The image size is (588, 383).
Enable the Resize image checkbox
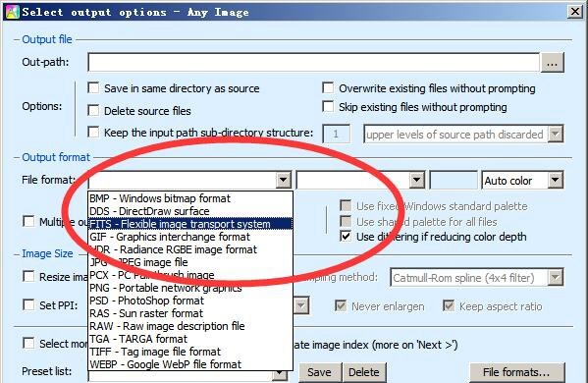[28, 277]
